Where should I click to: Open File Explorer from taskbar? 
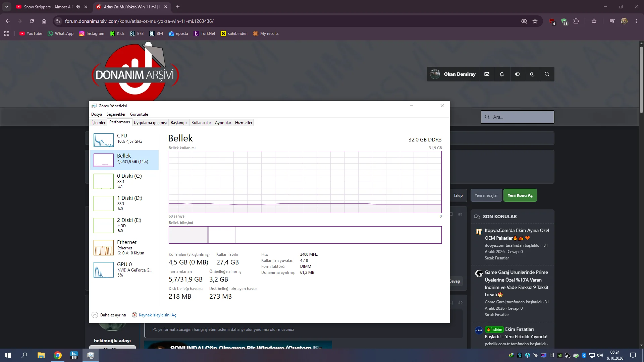pos(41,355)
